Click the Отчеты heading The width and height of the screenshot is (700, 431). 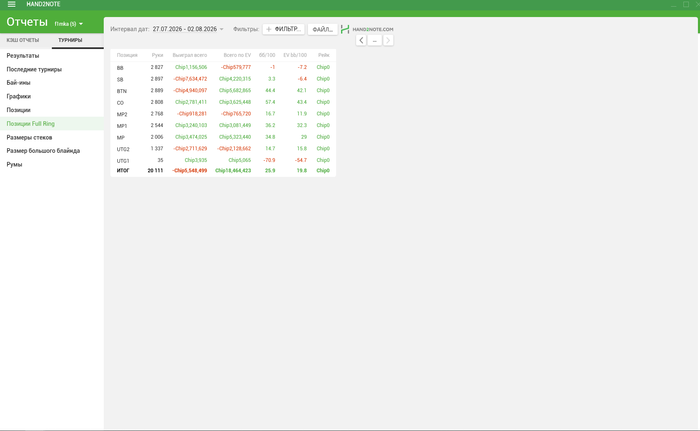27,22
